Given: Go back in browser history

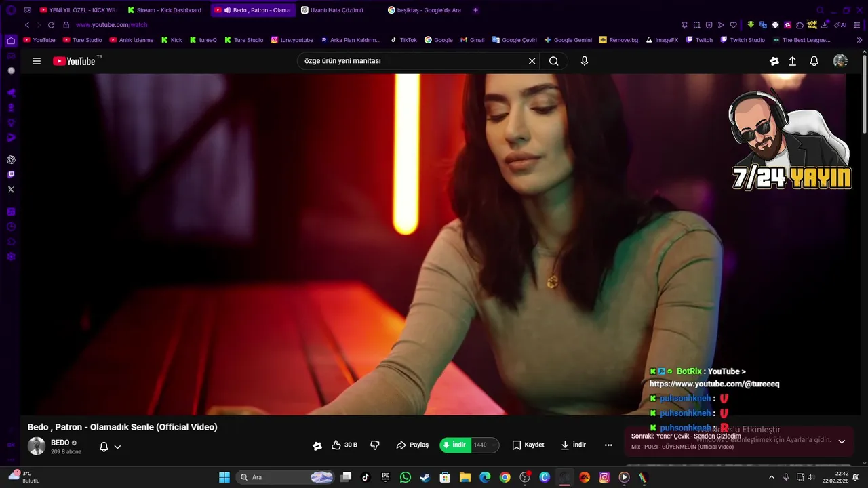Looking at the screenshot, I should pos(27,25).
